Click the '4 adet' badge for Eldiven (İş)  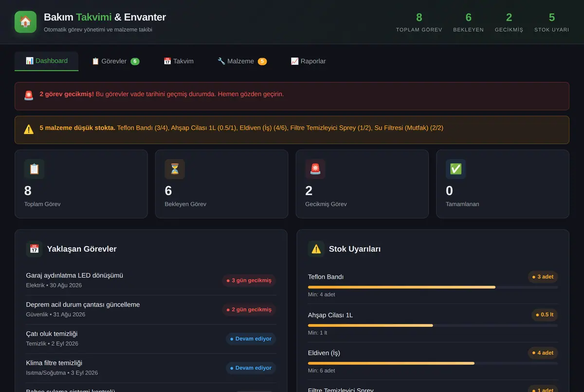click(x=543, y=353)
